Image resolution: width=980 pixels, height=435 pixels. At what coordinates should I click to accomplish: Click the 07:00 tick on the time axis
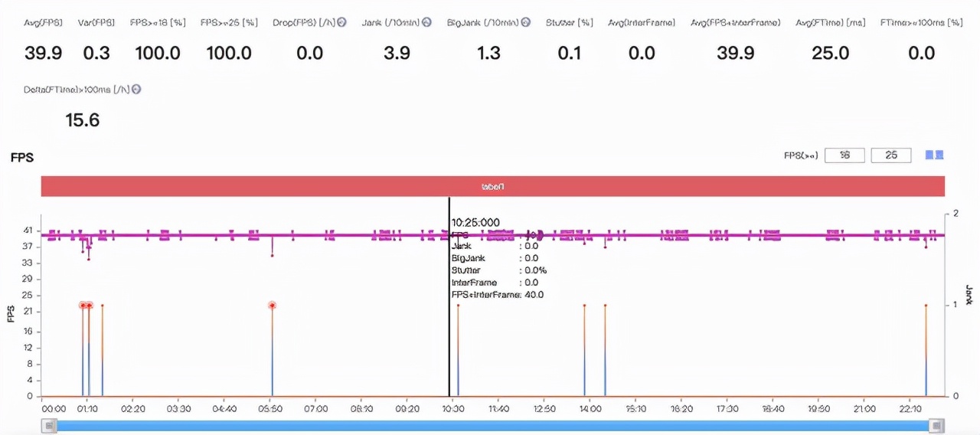(x=315, y=409)
